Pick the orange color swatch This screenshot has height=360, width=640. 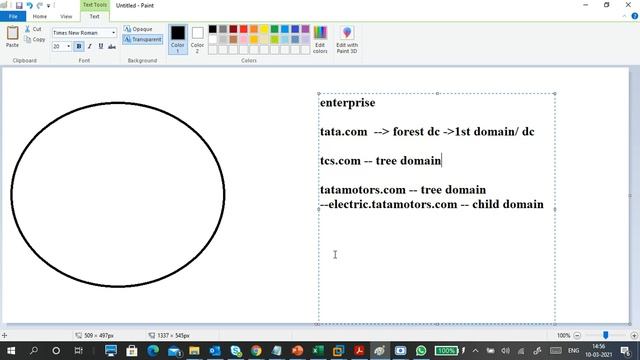click(254, 29)
